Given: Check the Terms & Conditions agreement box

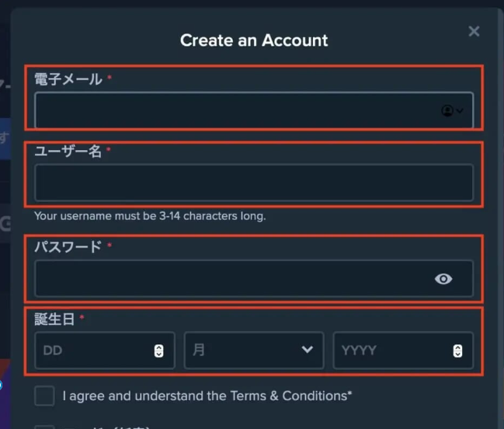Looking at the screenshot, I should [44, 396].
